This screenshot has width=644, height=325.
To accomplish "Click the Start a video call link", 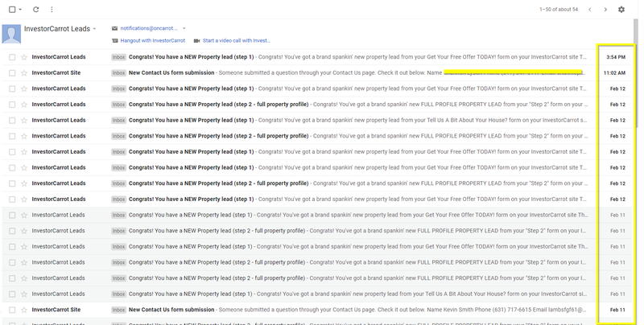I will point(237,40).
